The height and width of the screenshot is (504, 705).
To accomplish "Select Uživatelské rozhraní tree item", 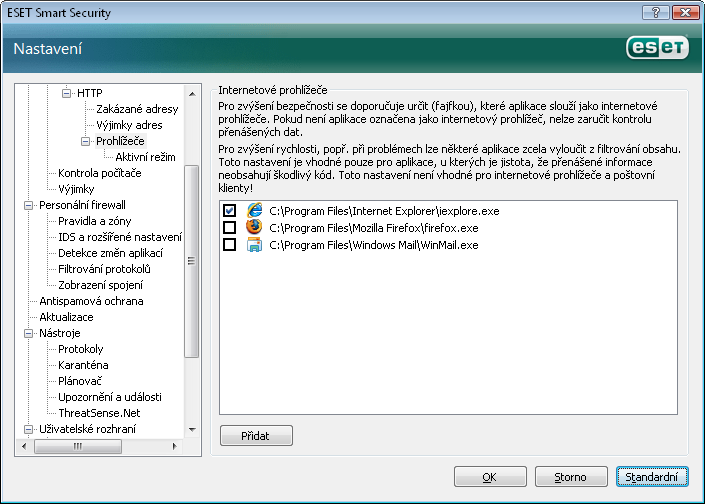I will click(x=87, y=429).
